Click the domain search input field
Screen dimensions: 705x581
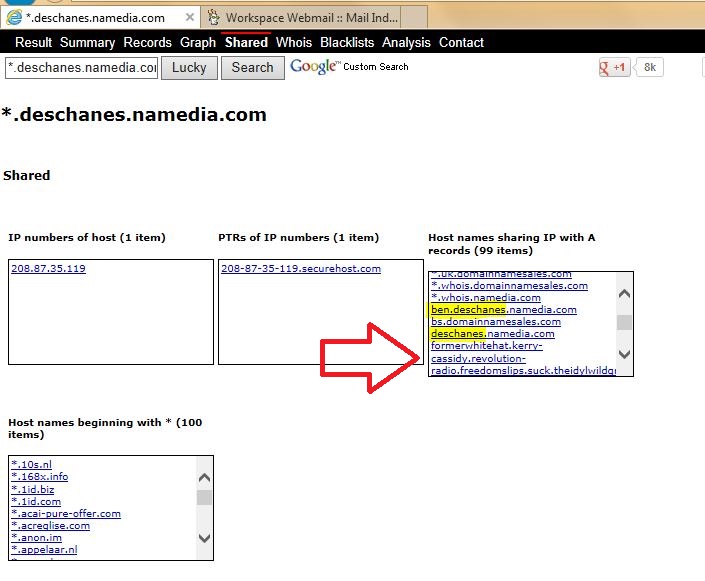[x=82, y=68]
